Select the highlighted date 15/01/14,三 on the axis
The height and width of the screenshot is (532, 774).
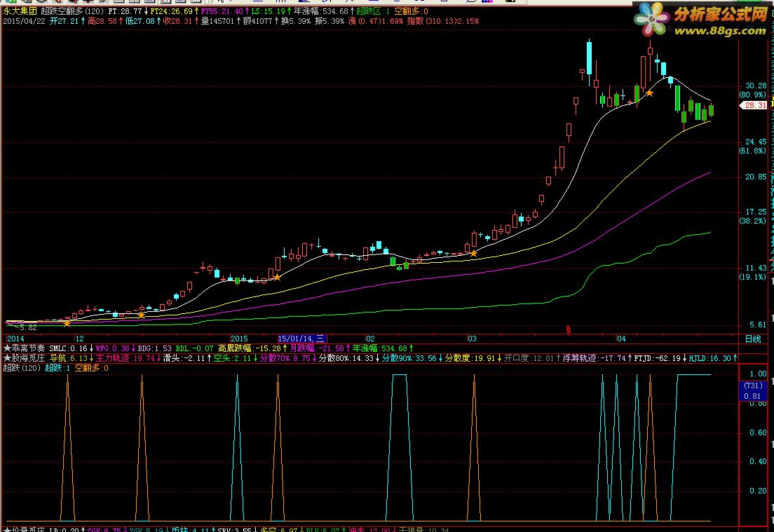tap(301, 339)
